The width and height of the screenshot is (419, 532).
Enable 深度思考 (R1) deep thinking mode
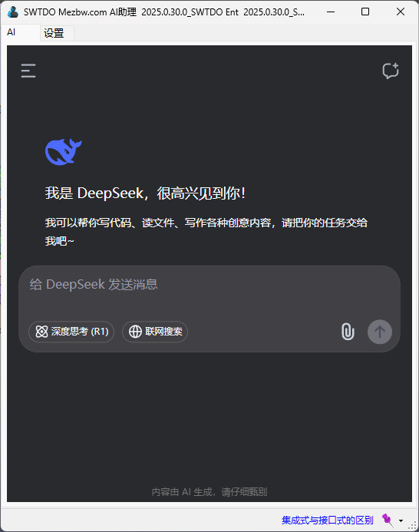coord(71,332)
